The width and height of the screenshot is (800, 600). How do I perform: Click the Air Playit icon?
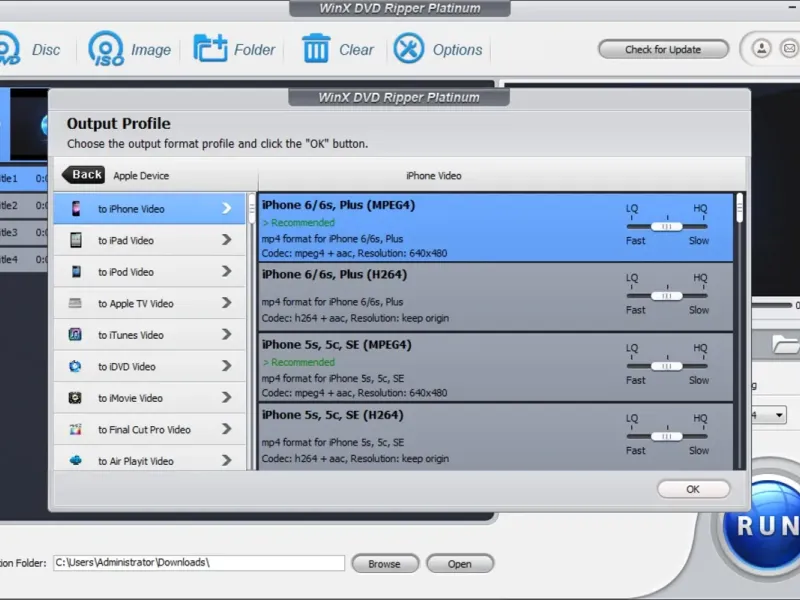75,461
